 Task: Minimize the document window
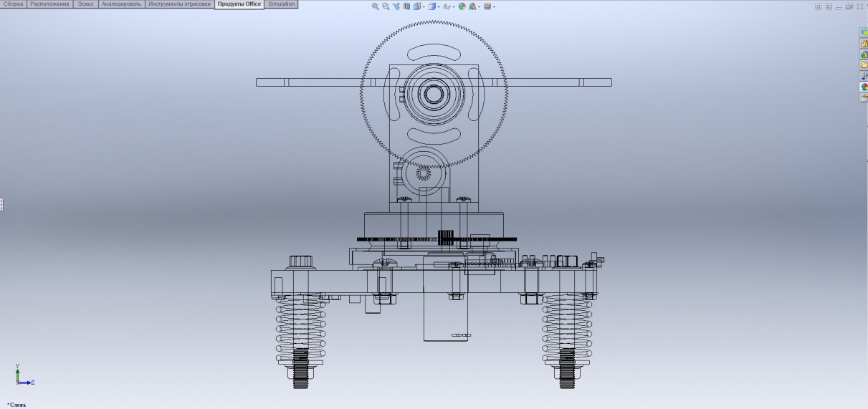839,7
